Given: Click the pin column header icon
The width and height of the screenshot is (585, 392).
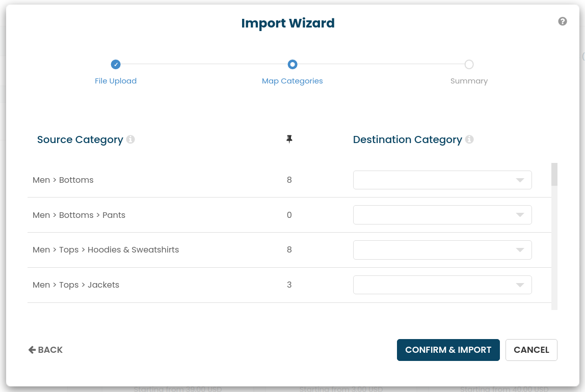Looking at the screenshot, I should (289, 139).
